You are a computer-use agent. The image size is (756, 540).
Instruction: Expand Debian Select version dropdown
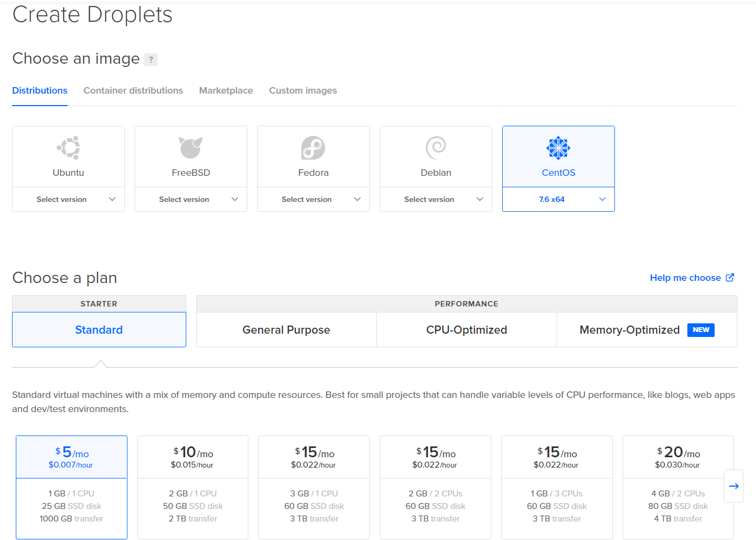tap(436, 199)
